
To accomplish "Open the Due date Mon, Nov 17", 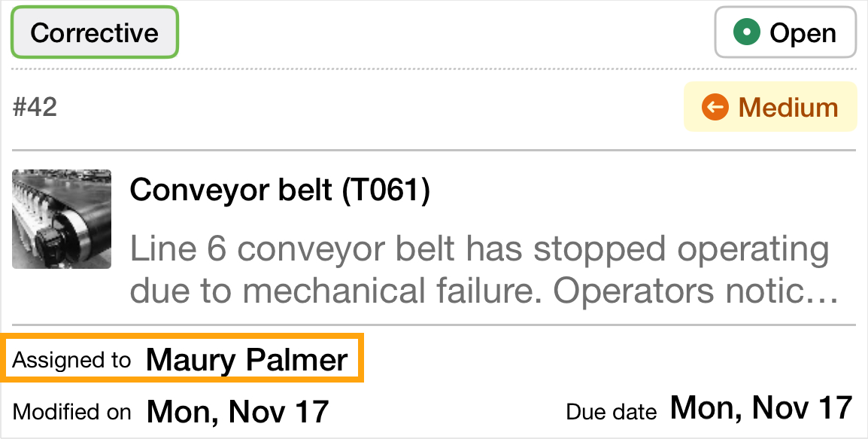I will pos(760,408).
